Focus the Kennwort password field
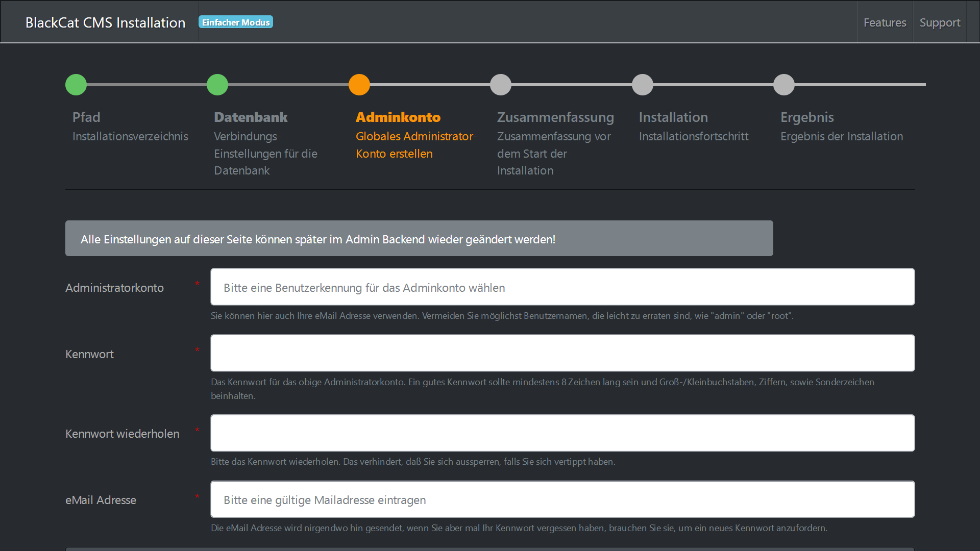 pyautogui.click(x=562, y=353)
